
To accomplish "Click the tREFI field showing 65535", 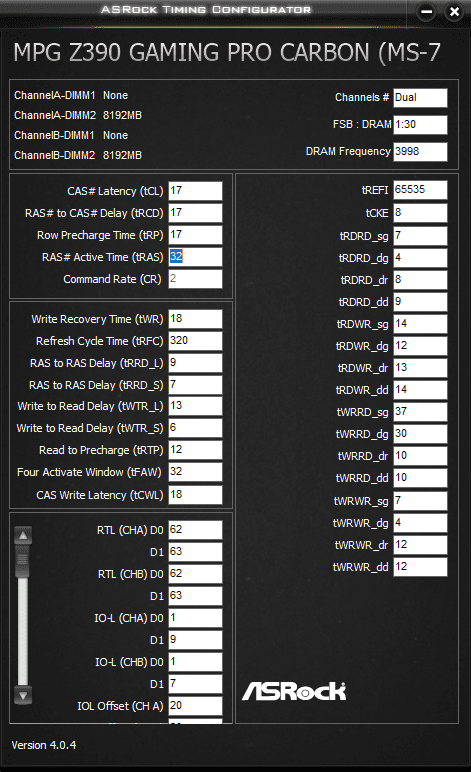I will [420, 190].
